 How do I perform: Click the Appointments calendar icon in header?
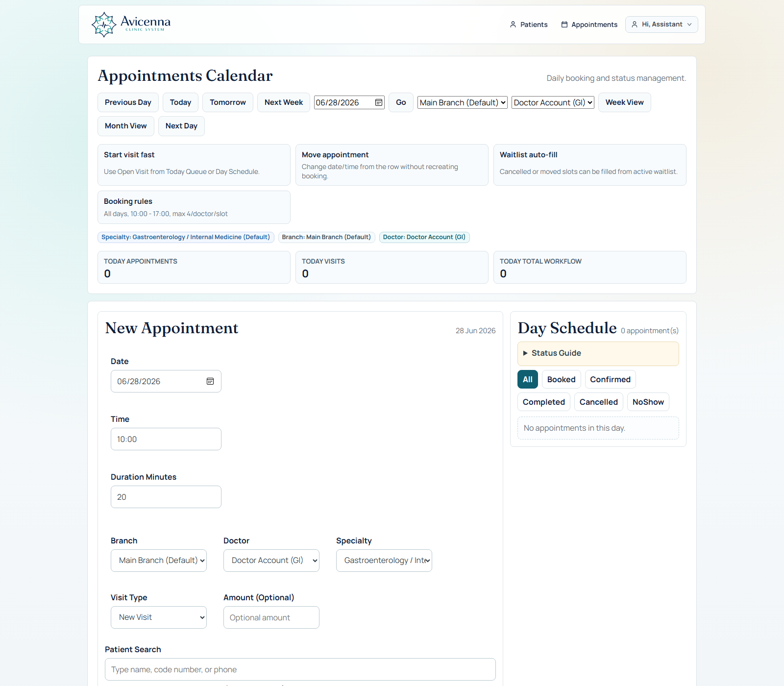click(x=564, y=24)
